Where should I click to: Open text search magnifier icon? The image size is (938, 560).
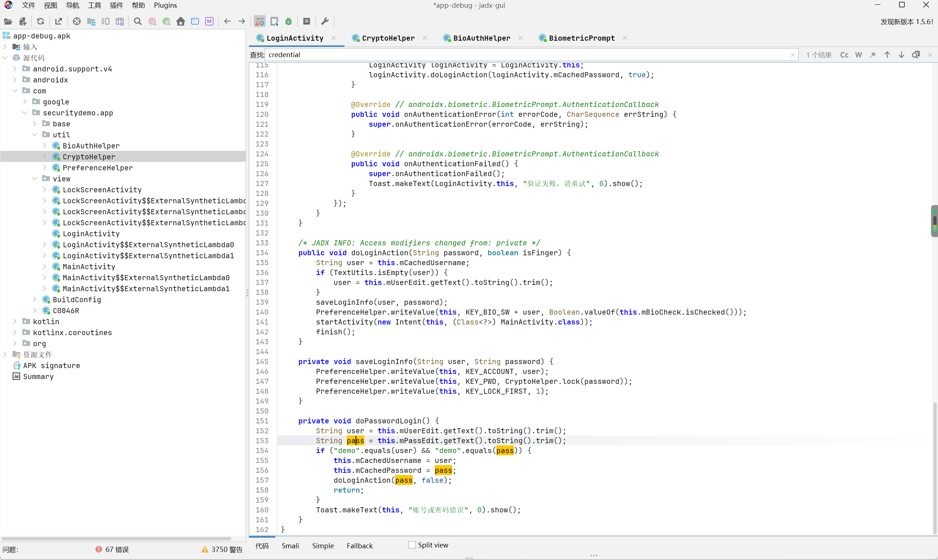[138, 22]
